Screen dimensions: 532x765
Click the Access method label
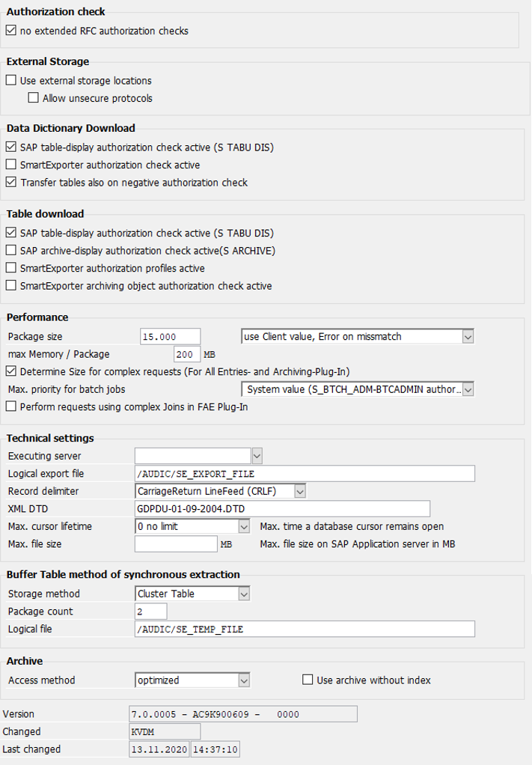(x=41, y=680)
